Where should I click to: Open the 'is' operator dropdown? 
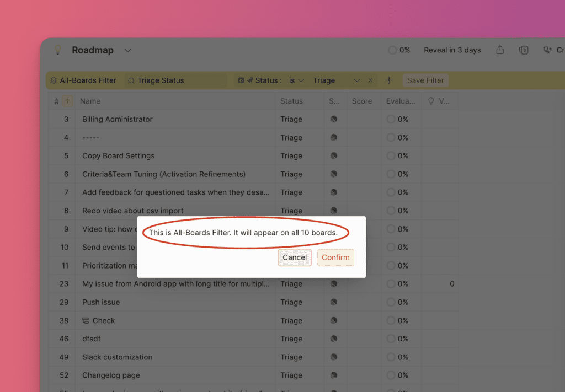point(296,80)
